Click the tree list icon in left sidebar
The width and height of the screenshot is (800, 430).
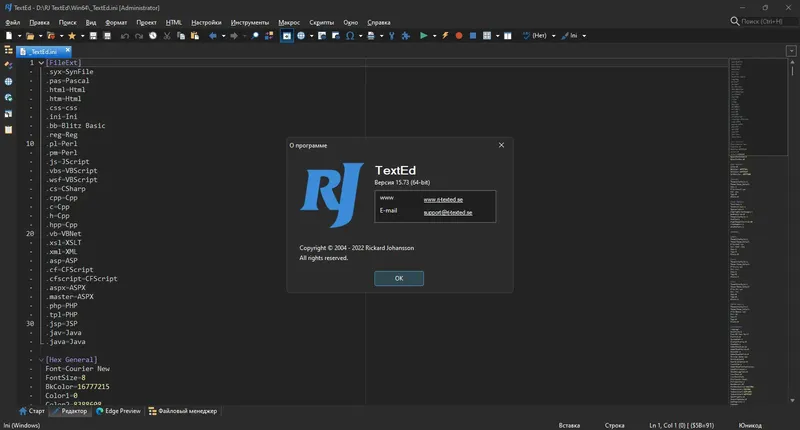pyautogui.click(x=8, y=50)
